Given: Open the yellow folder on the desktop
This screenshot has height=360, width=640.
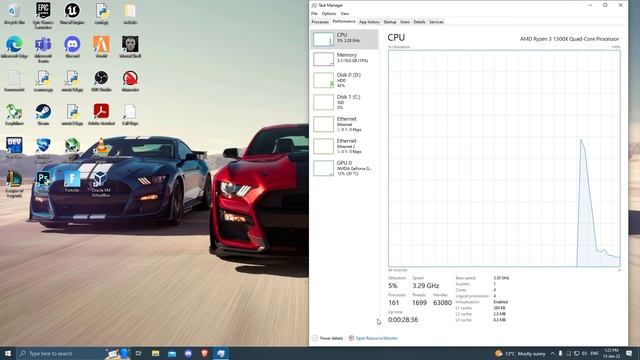Looking at the screenshot, I should pyautogui.click(x=130, y=14).
